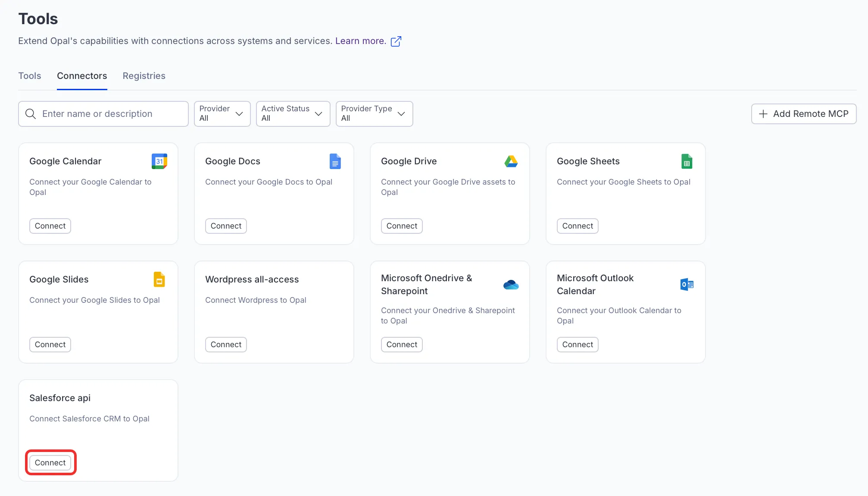This screenshot has width=868, height=496.
Task: Click 'Connect your Onedrive & Sharepoint' description
Action: (448, 316)
